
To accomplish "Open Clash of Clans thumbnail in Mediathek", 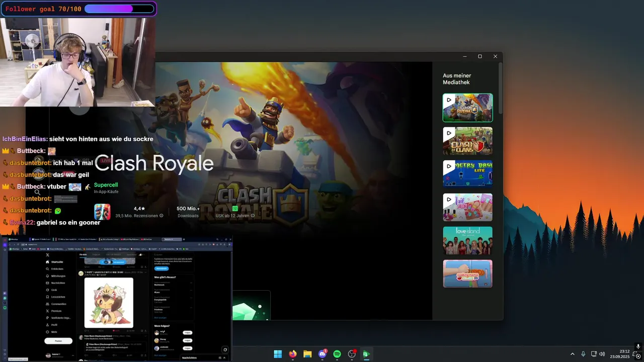I will tap(467, 141).
